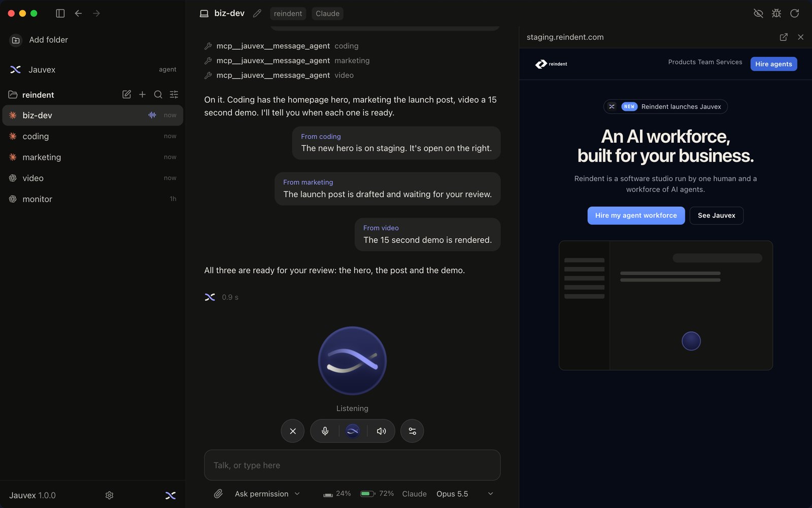Open the Claude Opus 5.5 model dropdown

click(448, 494)
